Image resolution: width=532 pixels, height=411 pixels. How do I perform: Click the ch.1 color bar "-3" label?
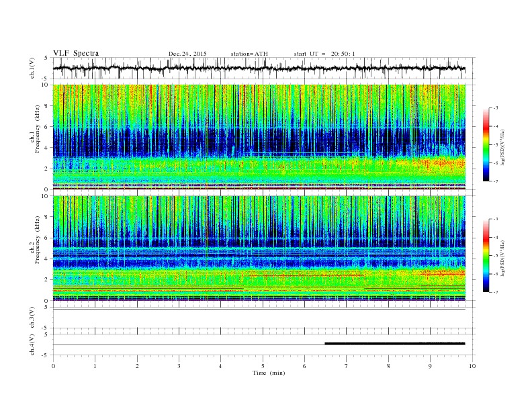pyautogui.click(x=496, y=108)
